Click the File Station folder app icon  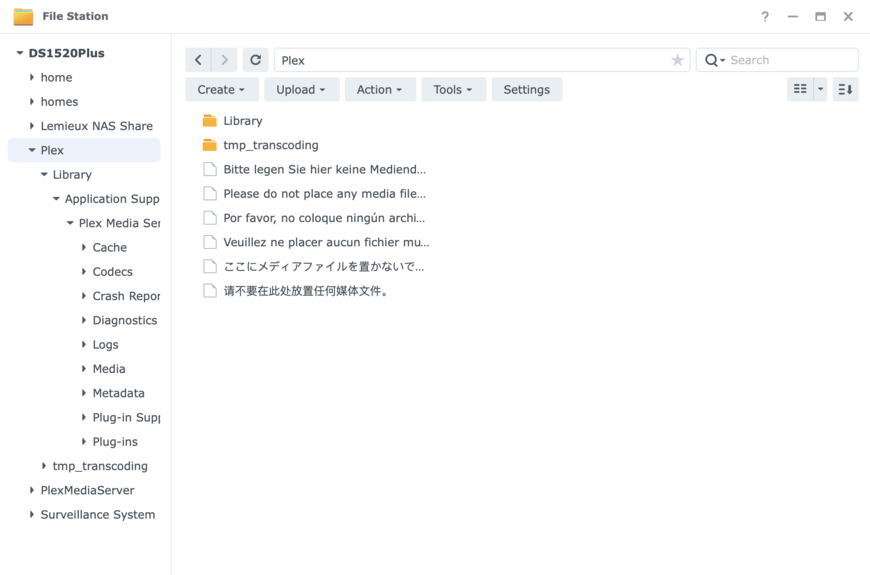point(23,17)
